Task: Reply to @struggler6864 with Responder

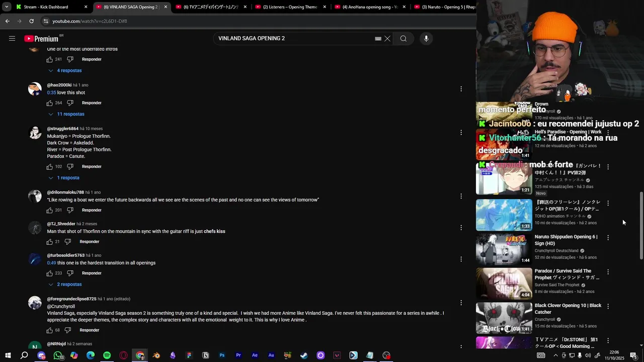Action: 92,166
